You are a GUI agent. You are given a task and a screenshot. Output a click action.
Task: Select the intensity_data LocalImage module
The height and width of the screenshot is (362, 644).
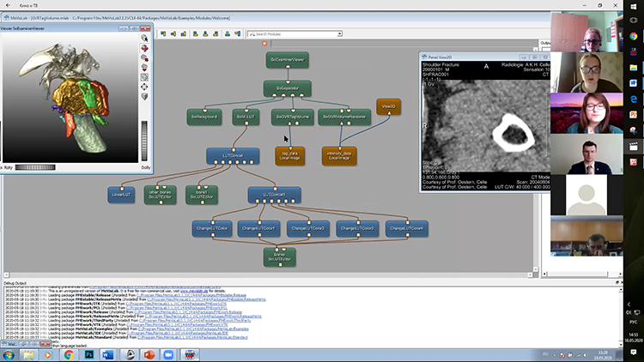339,156
